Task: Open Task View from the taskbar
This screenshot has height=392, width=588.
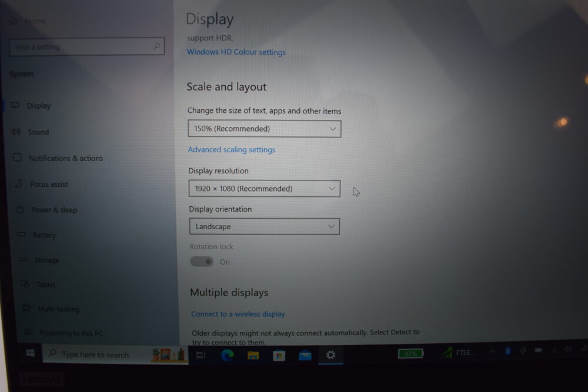Action: (201, 355)
